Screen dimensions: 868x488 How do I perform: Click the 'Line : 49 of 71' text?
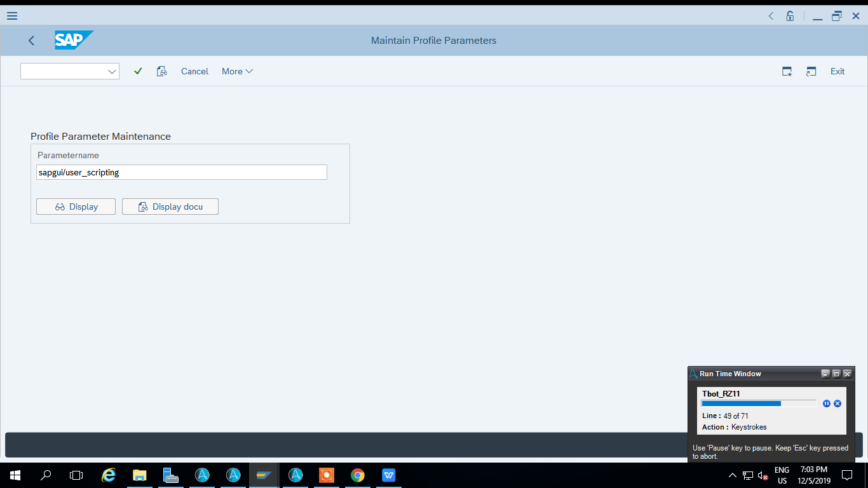tap(725, 416)
